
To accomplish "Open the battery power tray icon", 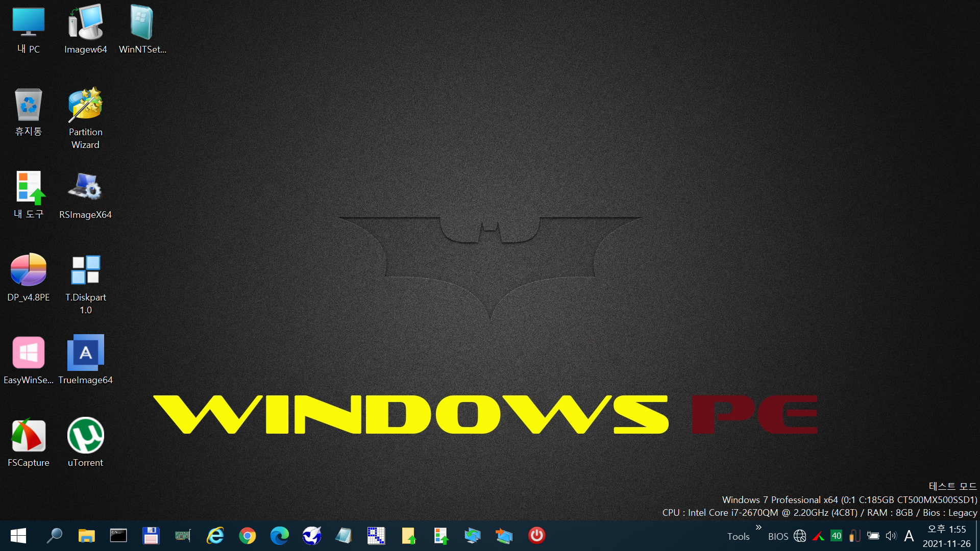I will (873, 536).
